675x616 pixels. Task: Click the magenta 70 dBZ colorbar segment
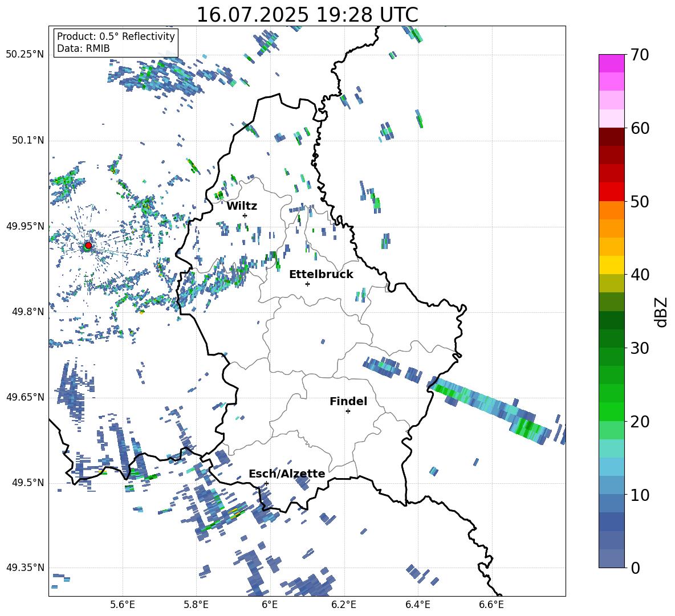[611, 63]
